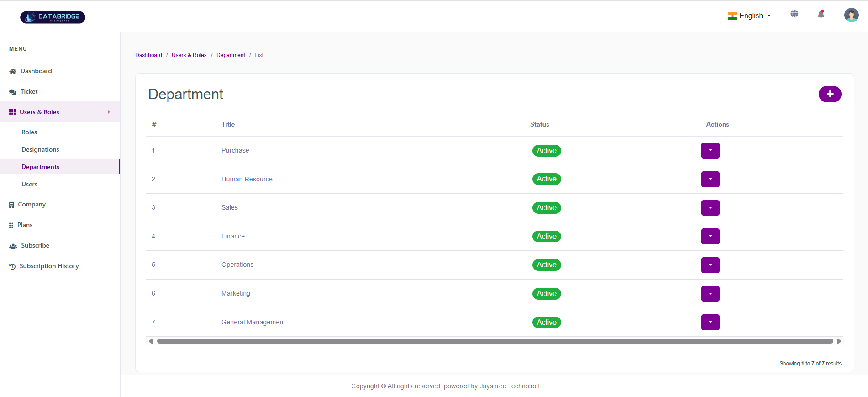Viewport: 868px width, 397px height.
Task: Open actions dropdown for Purchase
Action: click(x=710, y=150)
